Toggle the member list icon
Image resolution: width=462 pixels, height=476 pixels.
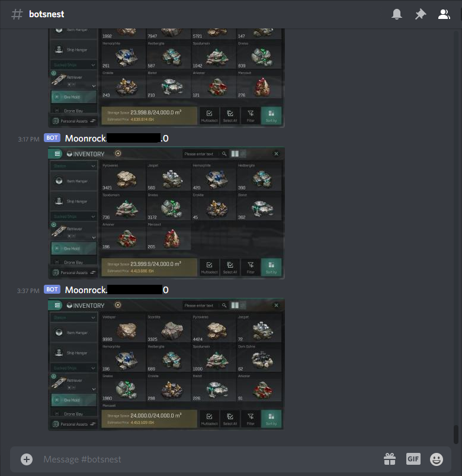point(444,14)
